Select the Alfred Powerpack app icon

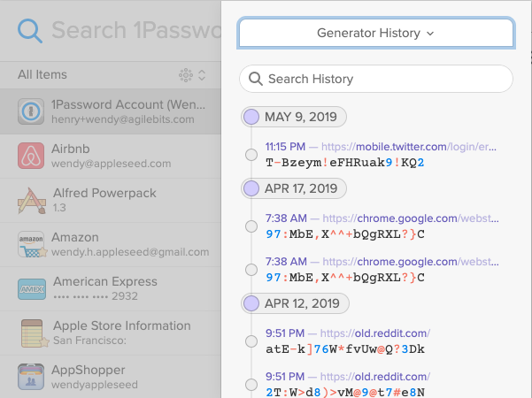coord(32,201)
